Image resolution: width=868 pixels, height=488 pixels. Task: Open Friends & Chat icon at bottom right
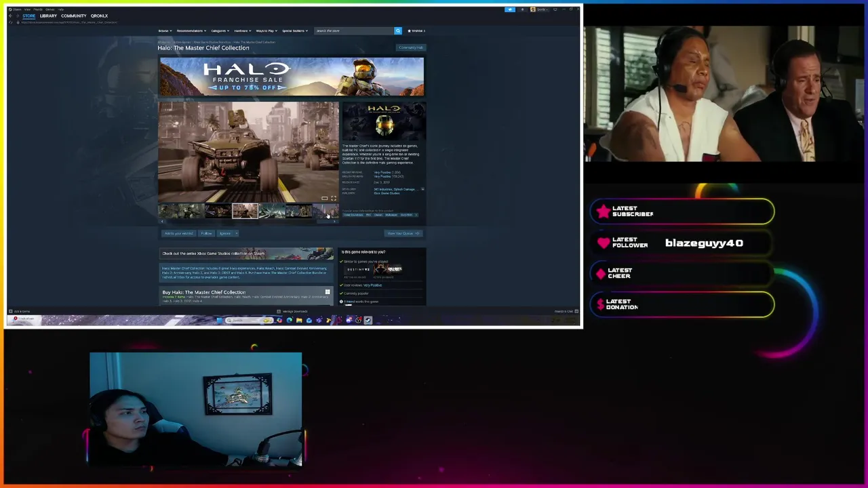[575, 311]
